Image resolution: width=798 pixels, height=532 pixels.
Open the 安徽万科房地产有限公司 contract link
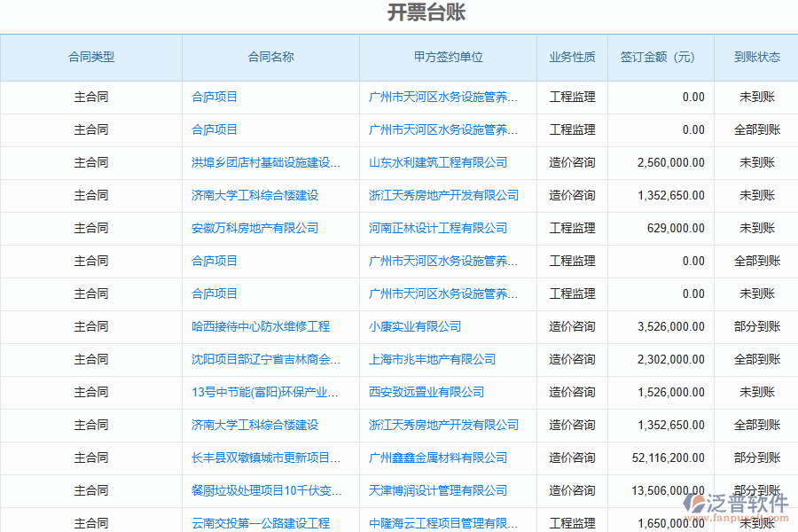coord(254,228)
